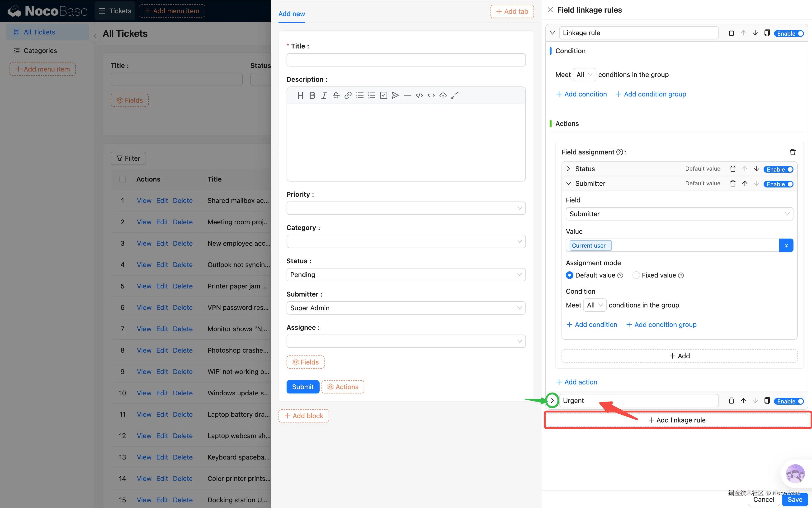
Task: Duplicate the Urgent linkage rule
Action: point(767,401)
